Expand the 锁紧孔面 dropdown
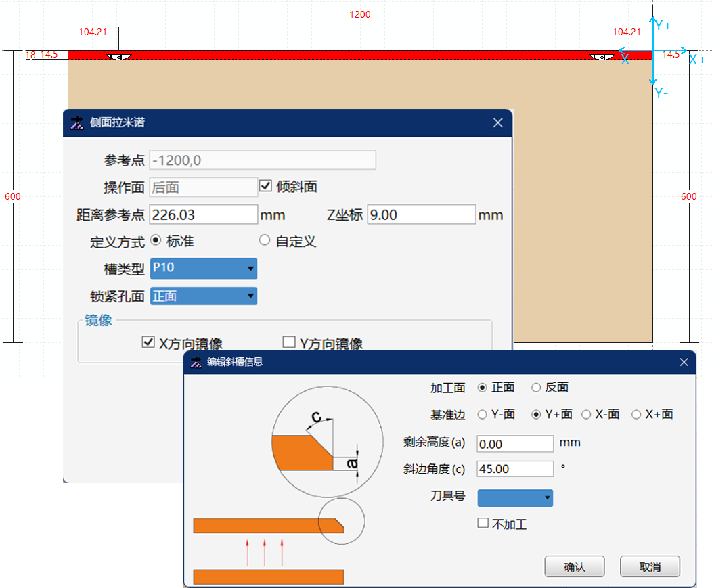 coord(203,296)
